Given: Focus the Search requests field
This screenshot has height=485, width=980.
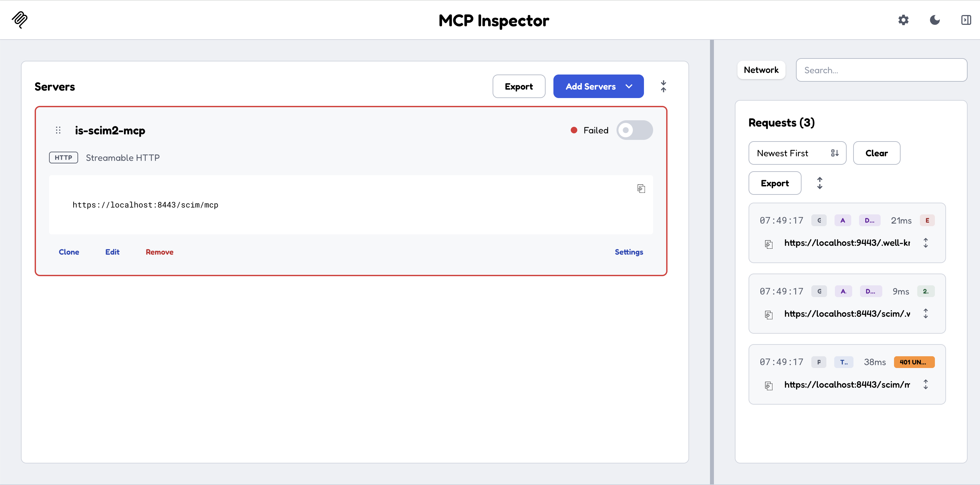Looking at the screenshot, I should (881, 70).
